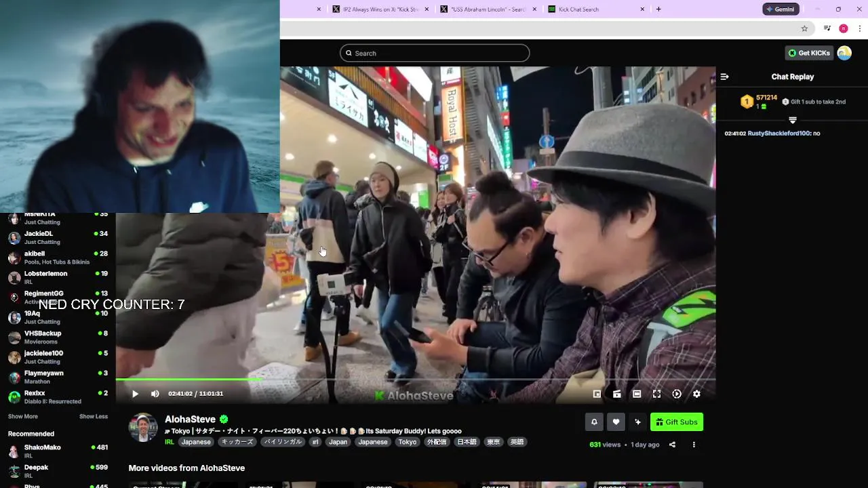Open Gemini in Chrome

pyautogui.click(x=781, y=9)
